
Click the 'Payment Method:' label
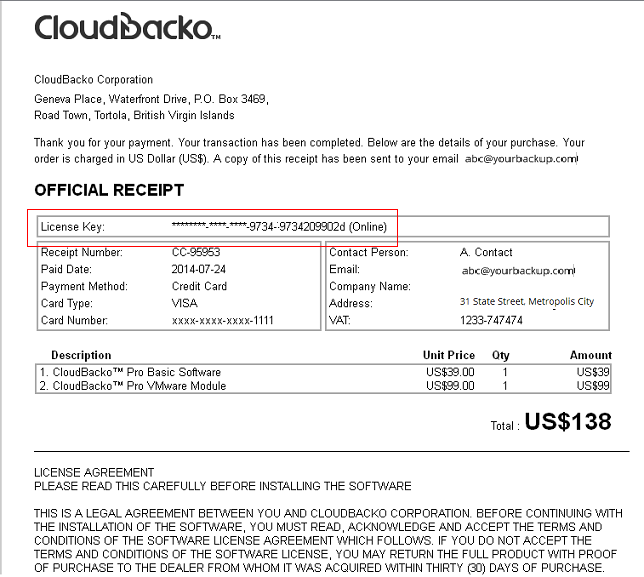pyautogui.click(x=84, y=286)
